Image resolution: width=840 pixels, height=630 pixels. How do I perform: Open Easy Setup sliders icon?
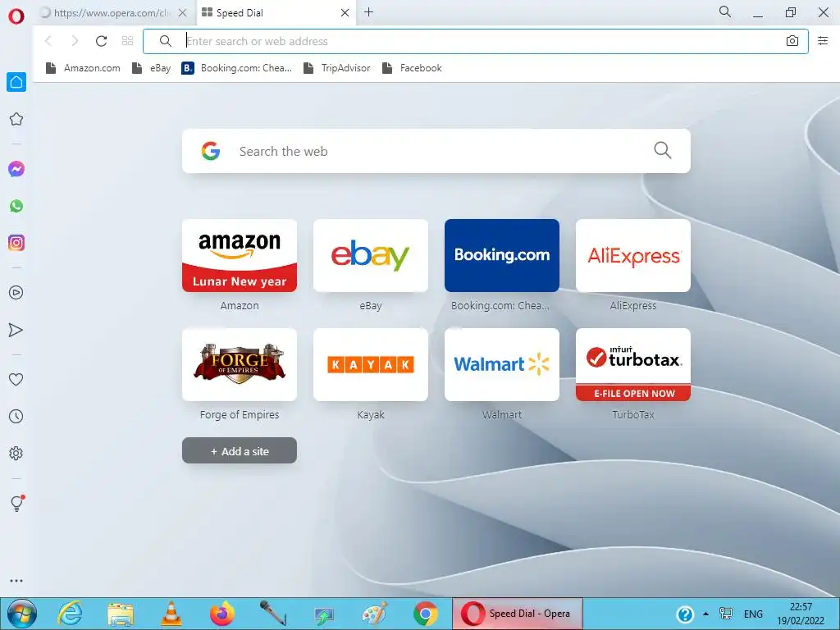pos(823,41)
